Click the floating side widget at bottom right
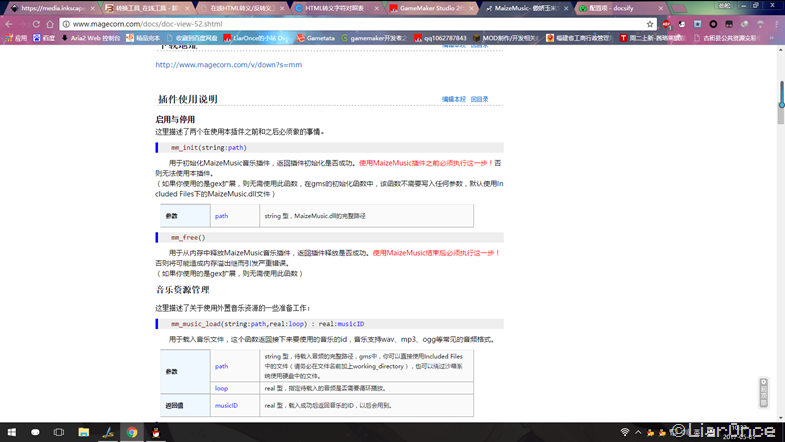This screenshot has height=442, width=785. [x=763, y=393]
